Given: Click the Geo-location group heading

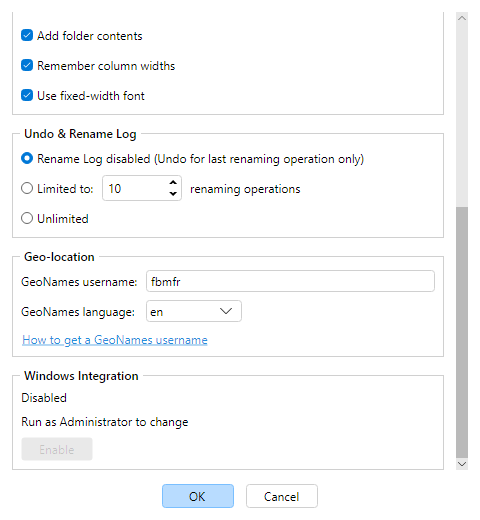Looking at the screenshot, I should tap(59, 257).
